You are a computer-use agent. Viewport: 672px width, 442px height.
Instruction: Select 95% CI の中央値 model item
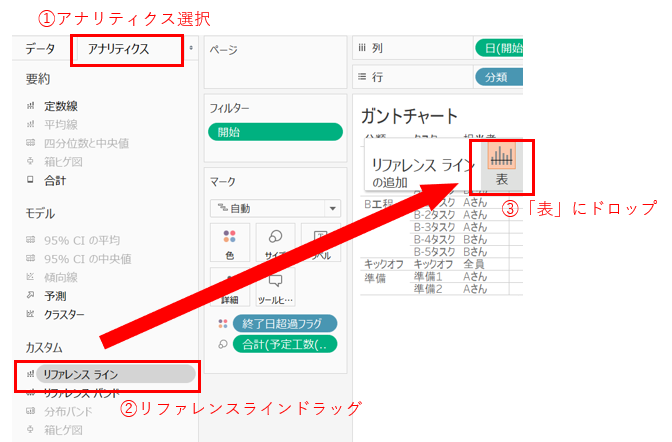(x=88, y=259)
